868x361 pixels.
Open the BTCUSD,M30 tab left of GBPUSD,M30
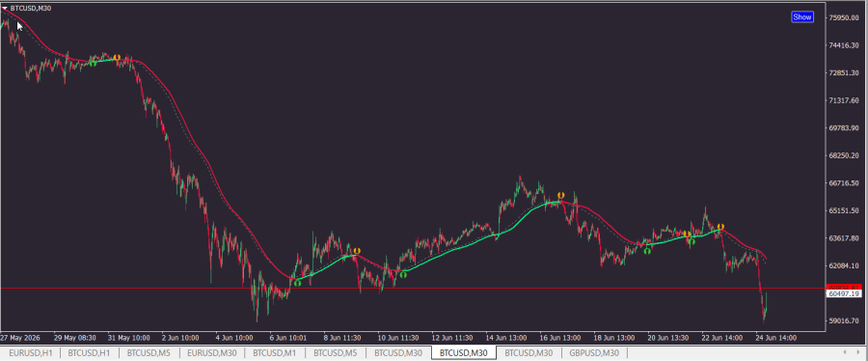pos(529,352)
